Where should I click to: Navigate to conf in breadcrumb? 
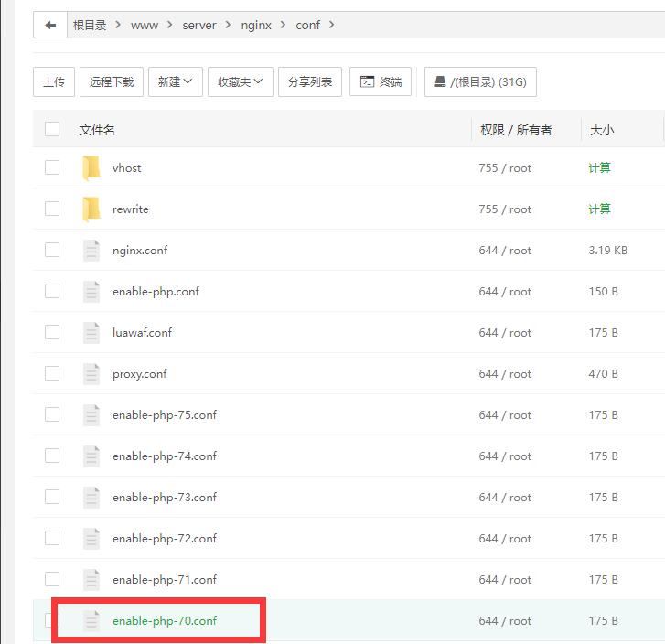point(308,26)
